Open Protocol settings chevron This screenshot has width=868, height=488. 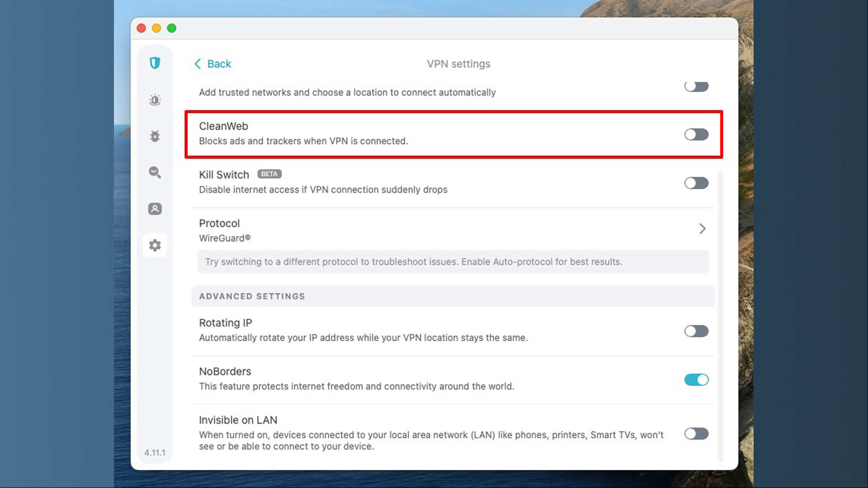702,229
